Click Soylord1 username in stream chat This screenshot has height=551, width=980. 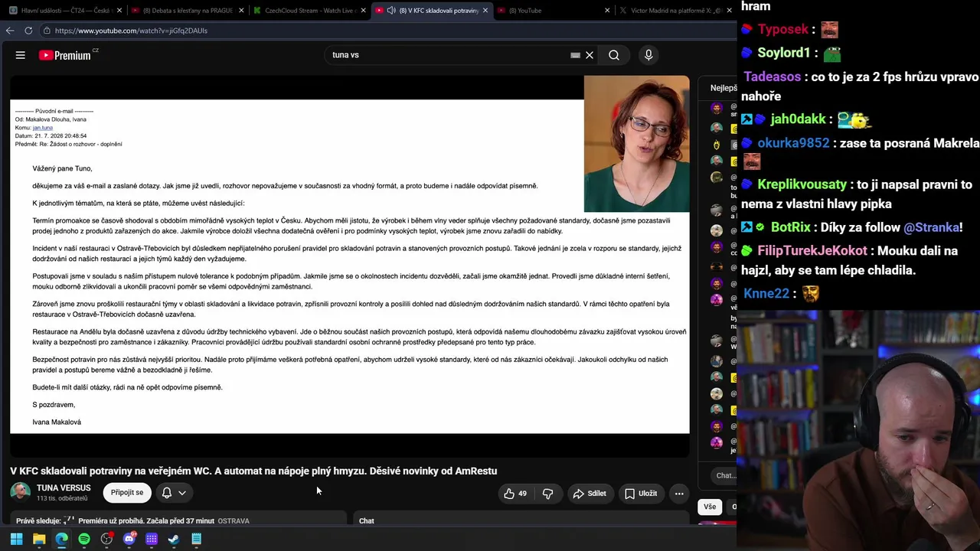click(784, 53)
